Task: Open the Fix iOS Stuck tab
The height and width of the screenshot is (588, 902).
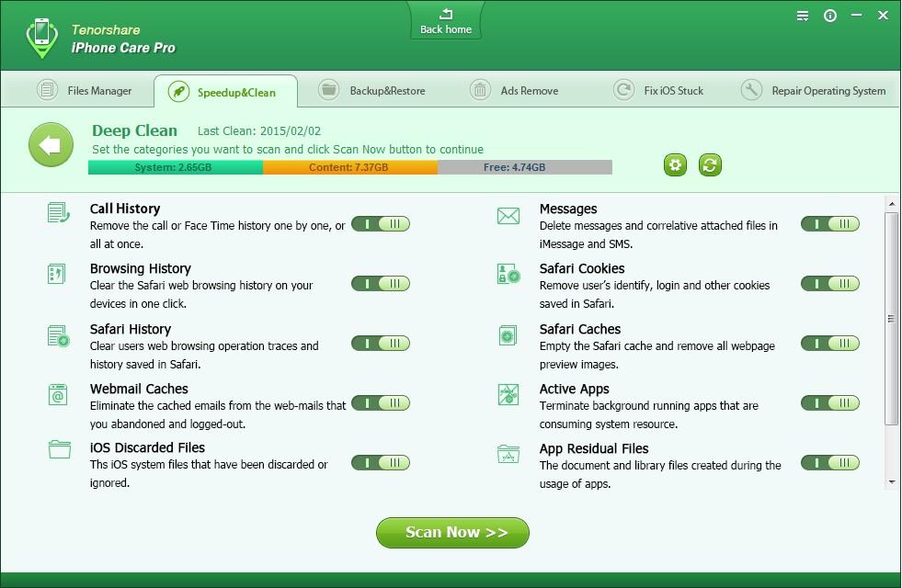Action: (x=658, y=91)
